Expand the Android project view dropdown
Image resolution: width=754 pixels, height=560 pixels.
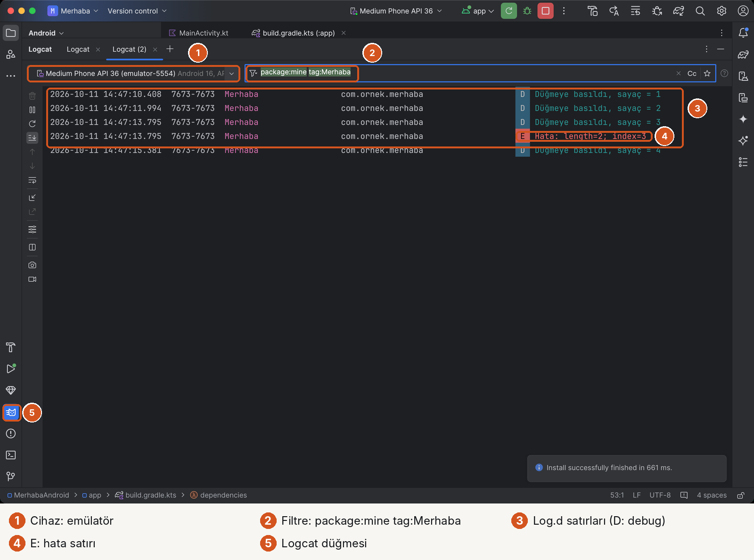[x=46, y=33]
